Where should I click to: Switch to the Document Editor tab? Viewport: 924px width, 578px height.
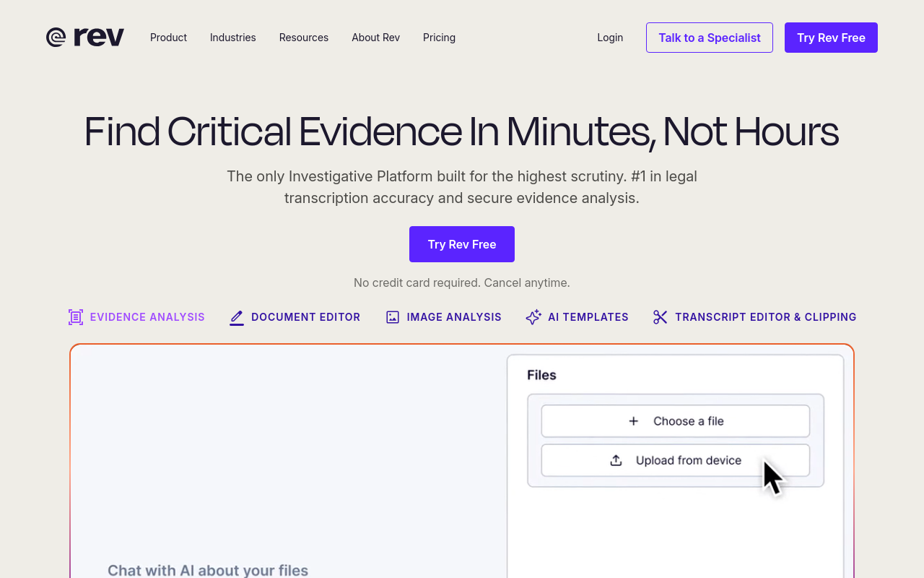pyautogui.click(x=305, y=317)
